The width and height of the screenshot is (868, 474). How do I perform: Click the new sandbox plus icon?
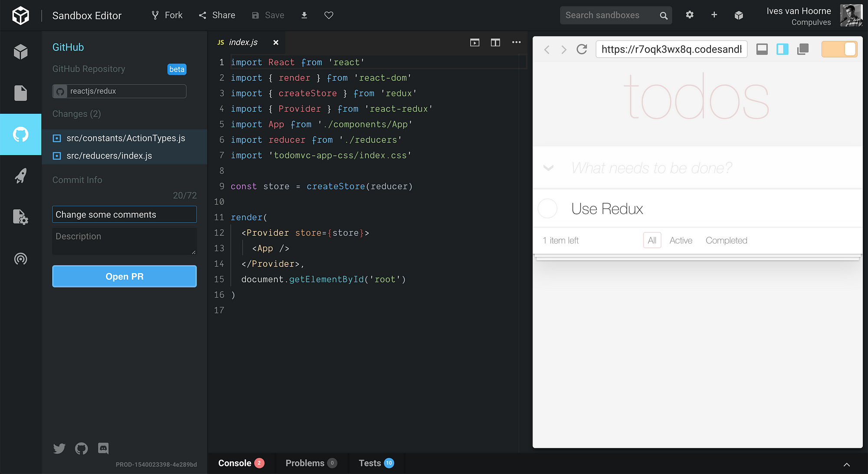click(x=715, y=16)
